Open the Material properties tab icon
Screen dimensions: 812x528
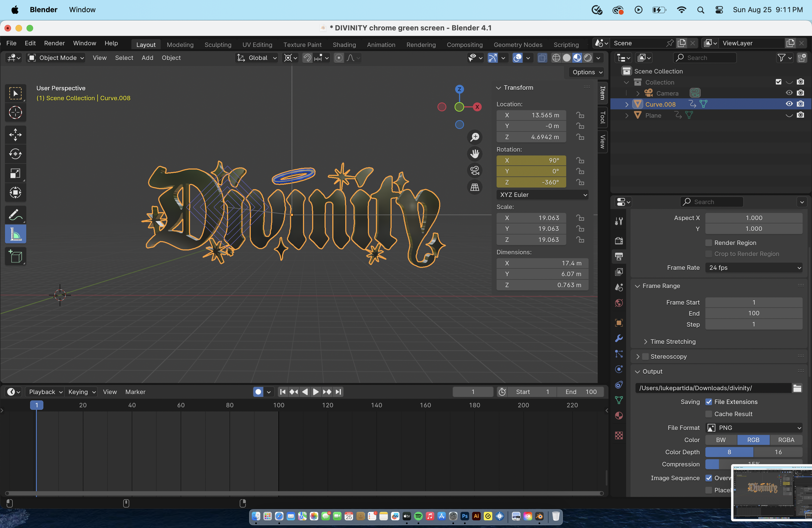pos(619,415)
